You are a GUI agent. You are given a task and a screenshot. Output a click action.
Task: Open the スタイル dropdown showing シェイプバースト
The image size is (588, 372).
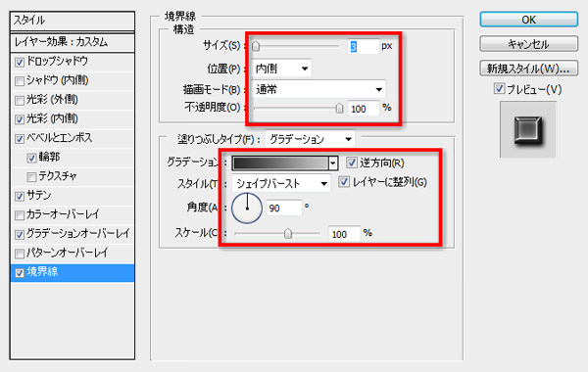(x=281, y=184)
